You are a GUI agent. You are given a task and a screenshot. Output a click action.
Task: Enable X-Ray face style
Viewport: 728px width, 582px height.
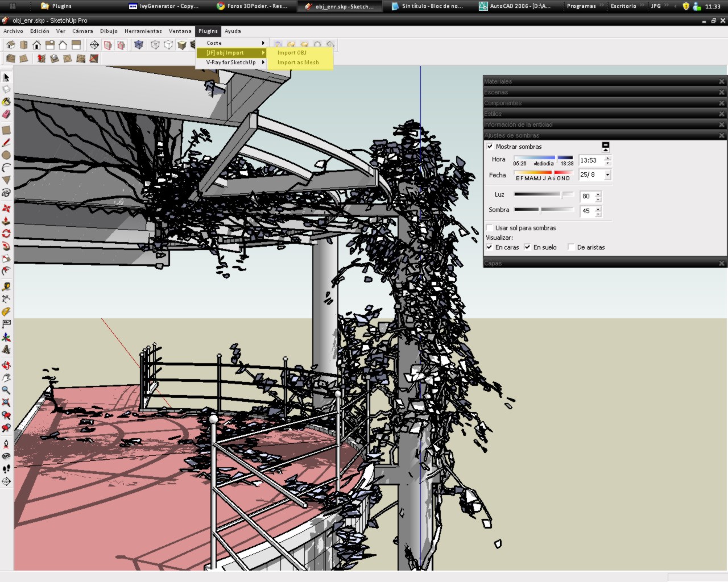[x=138, y=45]
